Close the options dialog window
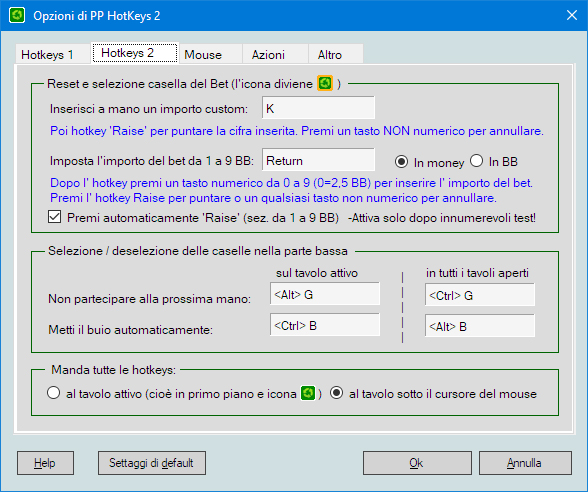This screenshot has height=492, width=588. pos(572,15)
